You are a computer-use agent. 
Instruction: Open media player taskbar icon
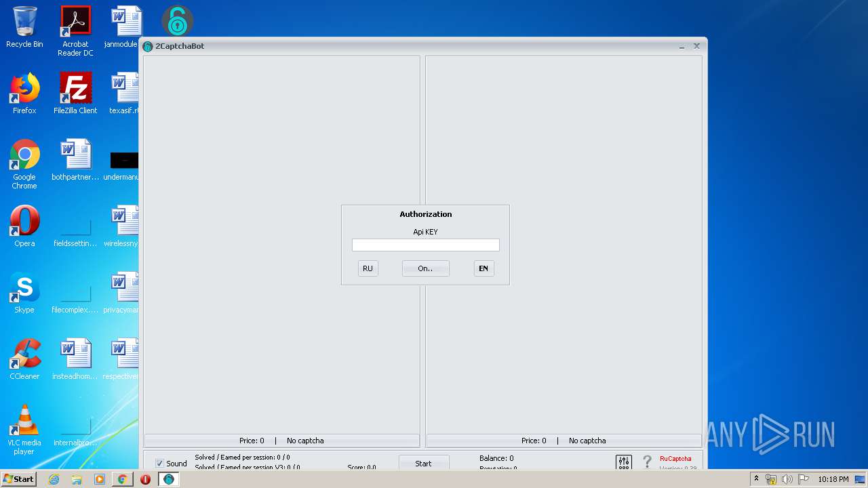[100, 479]
